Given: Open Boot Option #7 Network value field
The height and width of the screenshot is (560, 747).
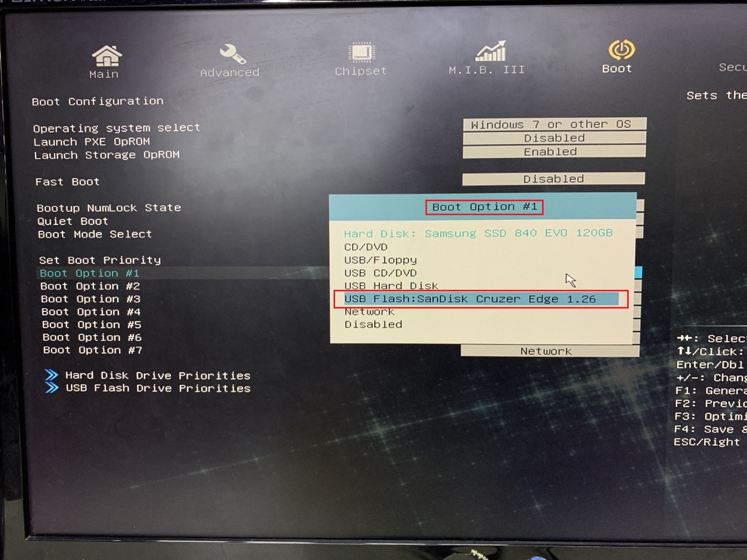Looking at the screenshot, I should tap(550, 351).
